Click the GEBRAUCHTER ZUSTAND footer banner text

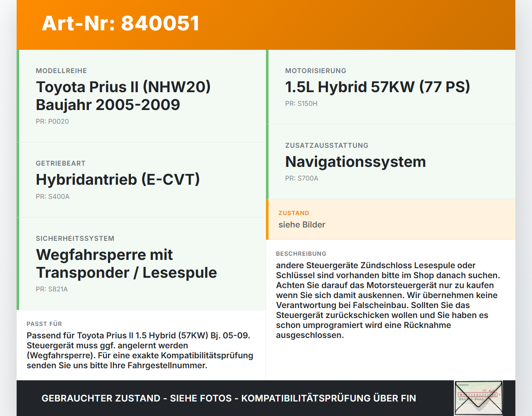point(229,398)
